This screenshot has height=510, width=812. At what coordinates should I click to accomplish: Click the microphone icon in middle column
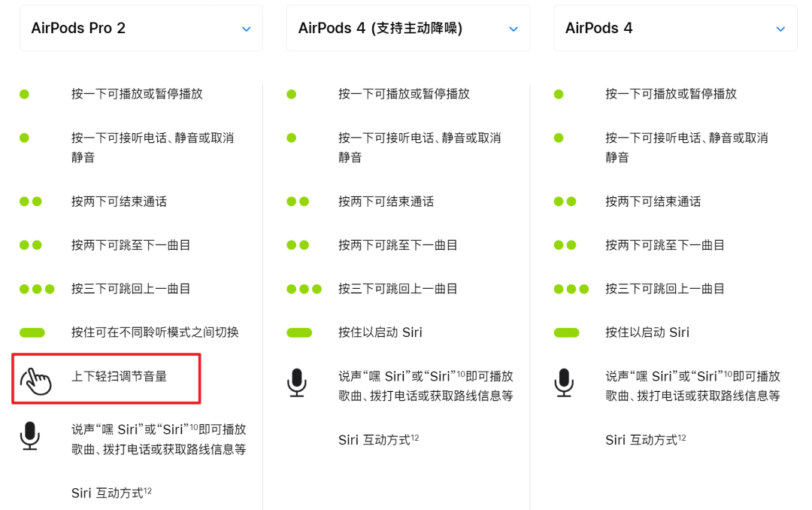click(297, 383)
